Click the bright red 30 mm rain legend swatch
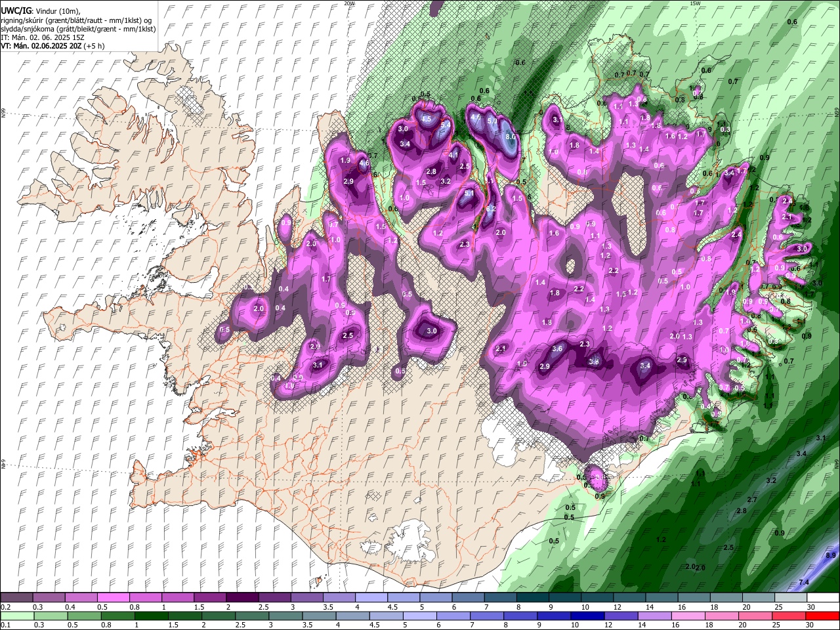 click(x=822, y=616)
